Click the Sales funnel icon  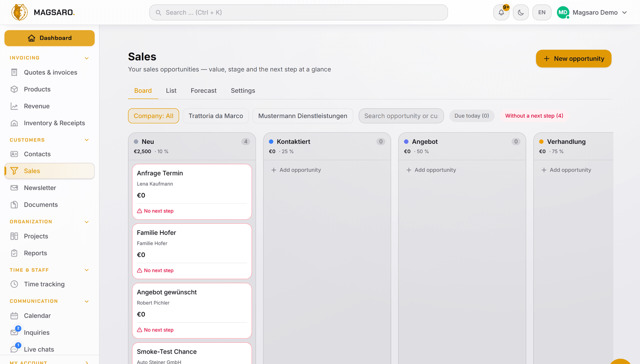14,171
